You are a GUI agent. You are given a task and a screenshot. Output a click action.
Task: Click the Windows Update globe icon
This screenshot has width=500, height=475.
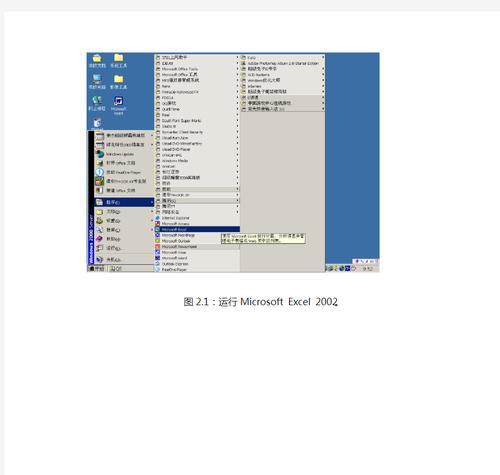click(100, 154)
